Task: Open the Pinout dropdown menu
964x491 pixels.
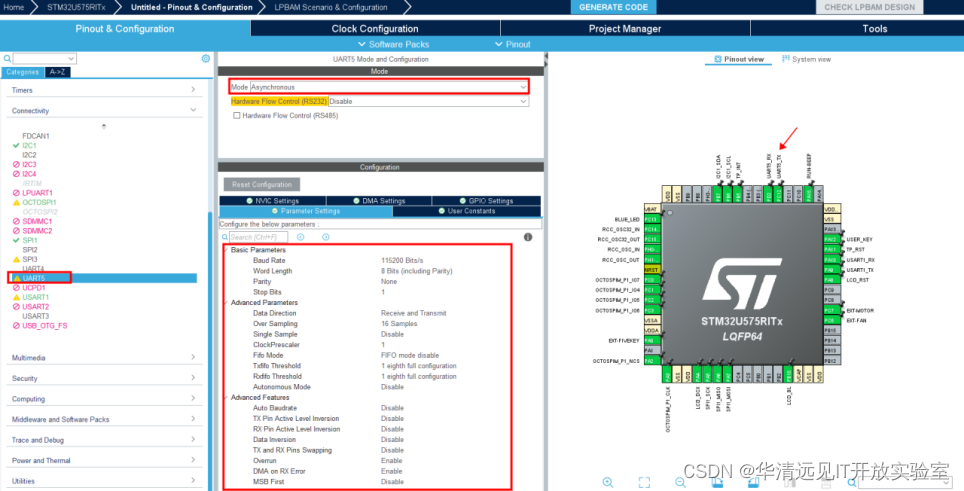Action: (x=512, y=44)
